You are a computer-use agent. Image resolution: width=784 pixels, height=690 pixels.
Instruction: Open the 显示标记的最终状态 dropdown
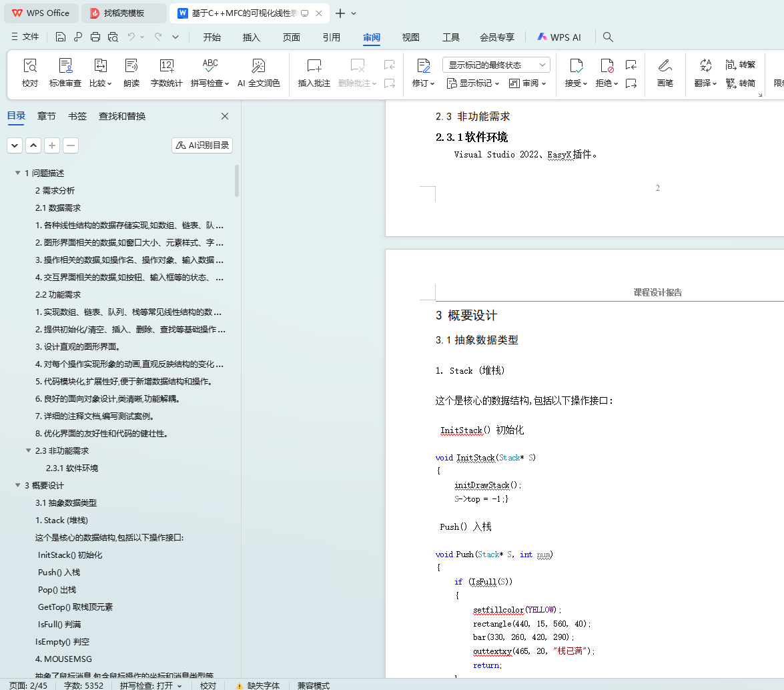(496, 65)
